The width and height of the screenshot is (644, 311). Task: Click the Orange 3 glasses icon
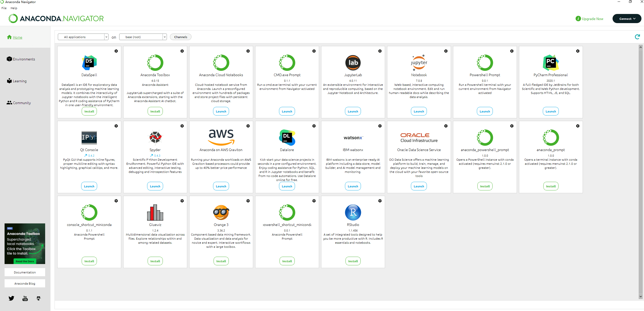click(x=221, y=212)
